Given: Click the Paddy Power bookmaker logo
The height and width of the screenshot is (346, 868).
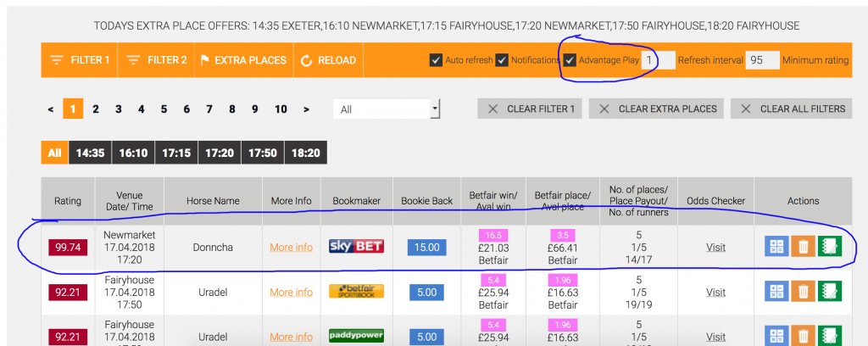Looking at the screenshot, I should pyautogui.click(x=357, y=336).
